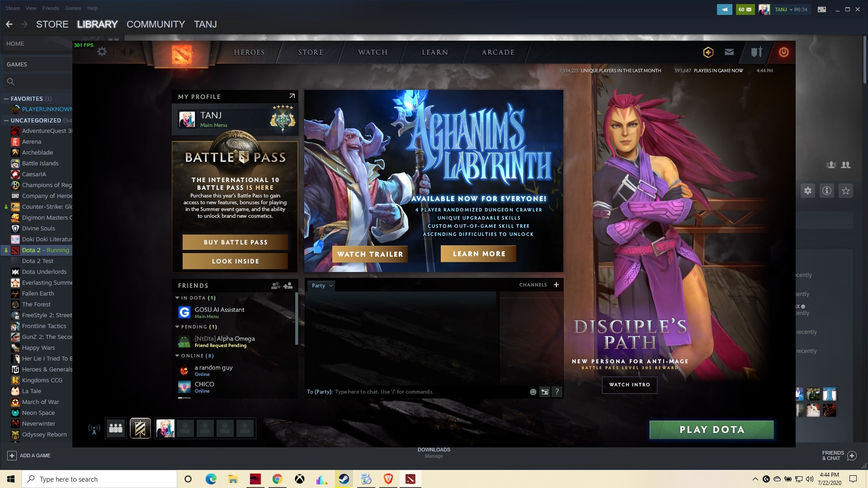Viewport: 868px width, 488px height.
Task: Select friend a random guy
Action: (x=235, y=370)
